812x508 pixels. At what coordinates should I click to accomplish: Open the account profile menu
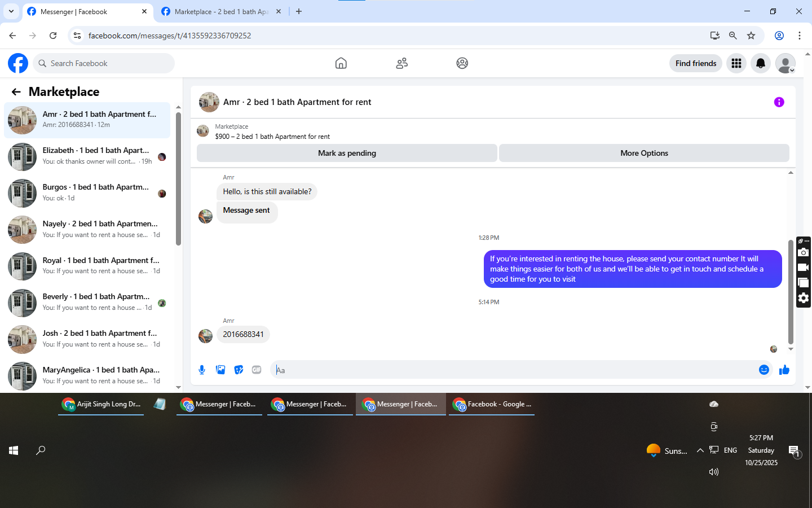click(x=785, y=63)
